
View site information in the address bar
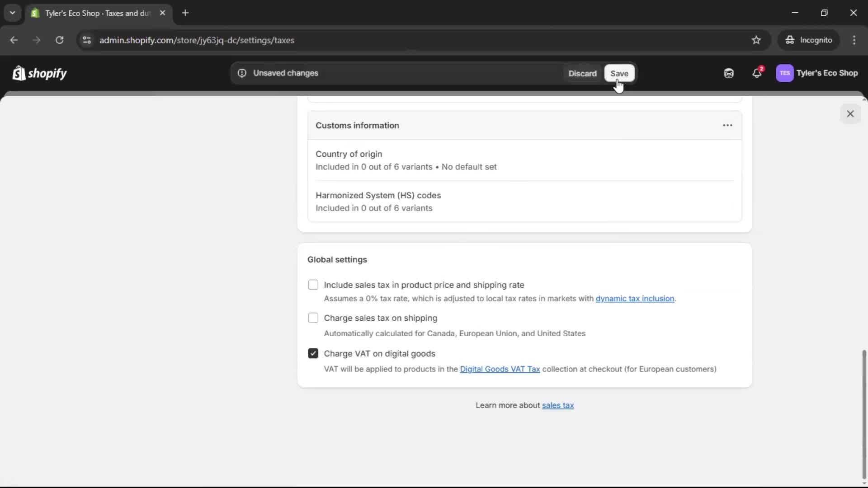pyautogui.click(x=87, y=40)
